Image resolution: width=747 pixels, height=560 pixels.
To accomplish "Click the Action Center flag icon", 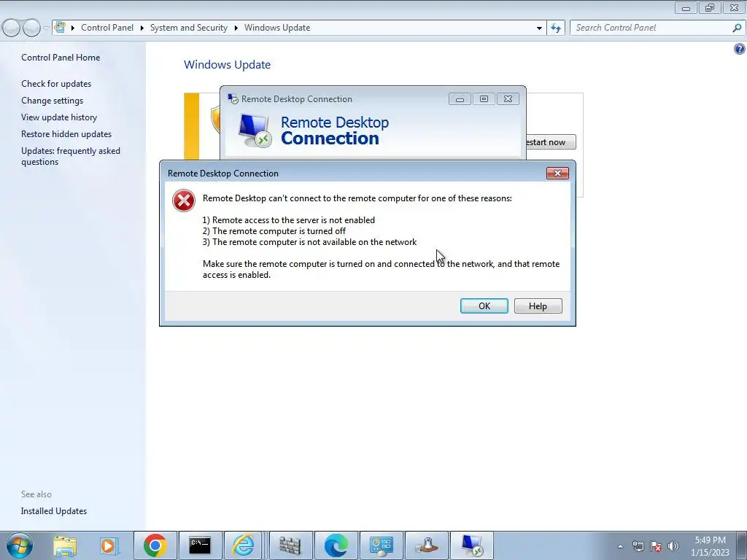I will [656, 546].
